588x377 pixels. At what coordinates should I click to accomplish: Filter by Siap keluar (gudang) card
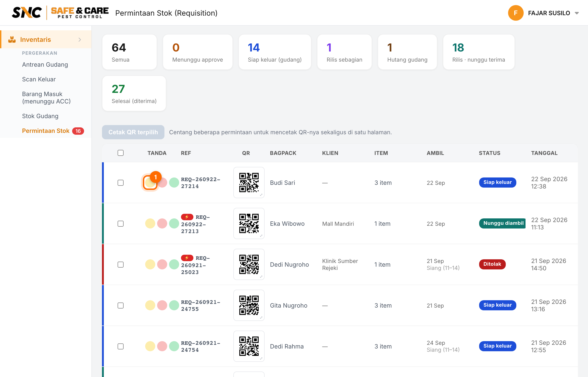(x=275, y=52)
